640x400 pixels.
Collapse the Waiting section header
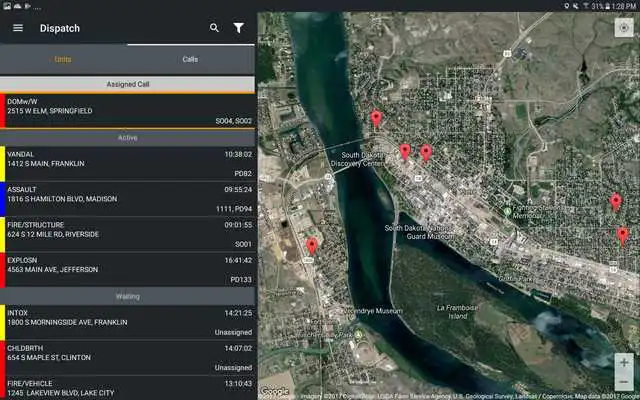coord(127,297)
